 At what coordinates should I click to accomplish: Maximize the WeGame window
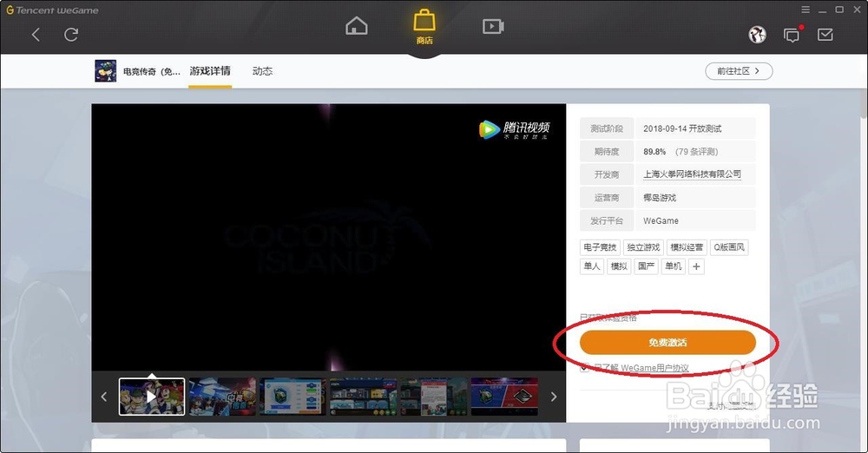(x=839, y=10)
